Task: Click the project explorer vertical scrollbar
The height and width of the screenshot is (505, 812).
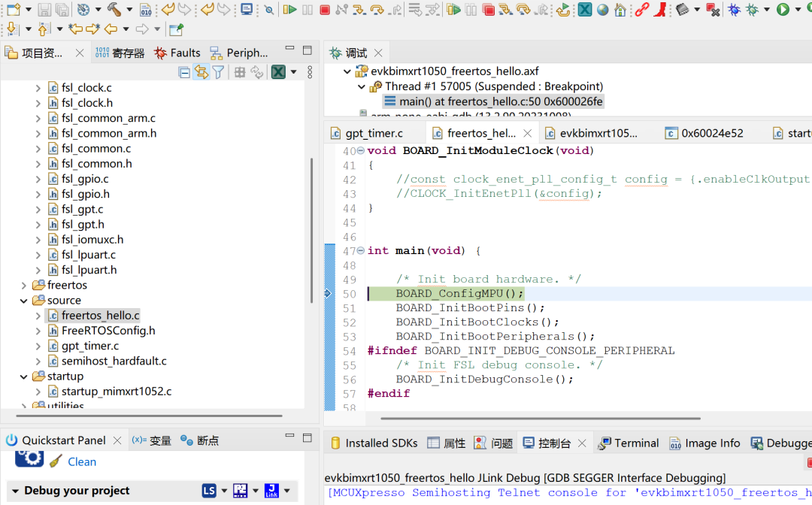Action: pyautogui.click(x=311, y=230)
